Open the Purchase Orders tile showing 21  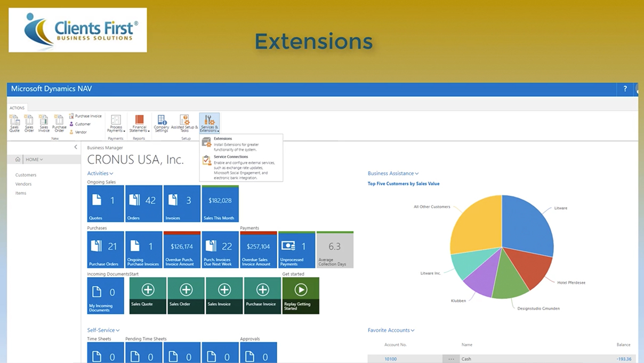(x=106, y=249)
